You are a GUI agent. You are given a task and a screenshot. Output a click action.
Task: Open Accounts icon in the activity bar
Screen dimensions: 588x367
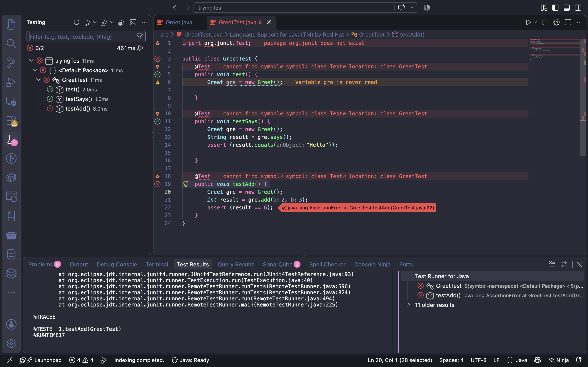pyautogui.click(x=11, y=324)
